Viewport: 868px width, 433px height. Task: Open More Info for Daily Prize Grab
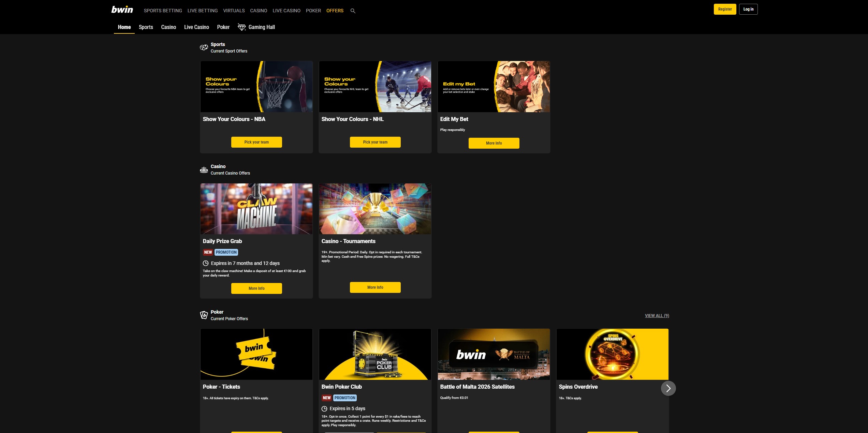pyautogui.click(x=256, y=288)
